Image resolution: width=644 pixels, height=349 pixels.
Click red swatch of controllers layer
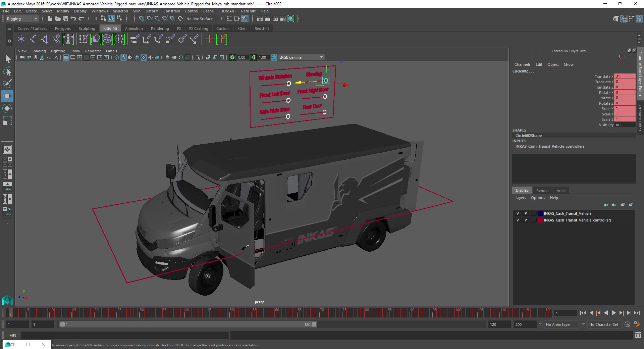click(x=540, y=220)
